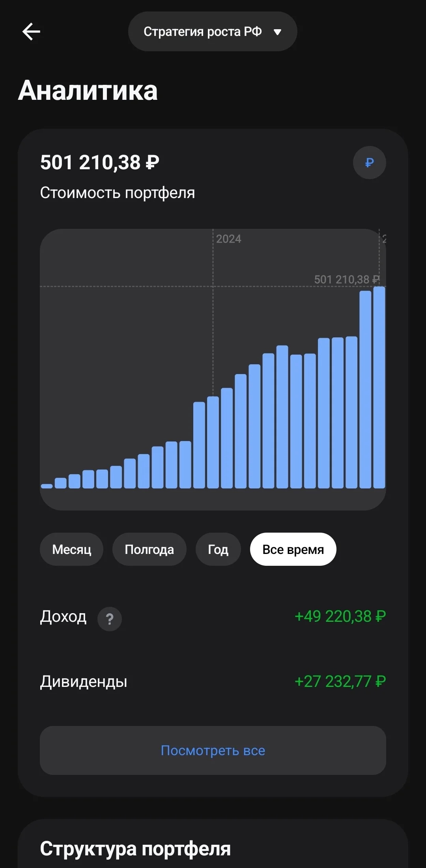
Task: Tap the dividends amount +27 232,77 ₽
Action: coord(340,681)
